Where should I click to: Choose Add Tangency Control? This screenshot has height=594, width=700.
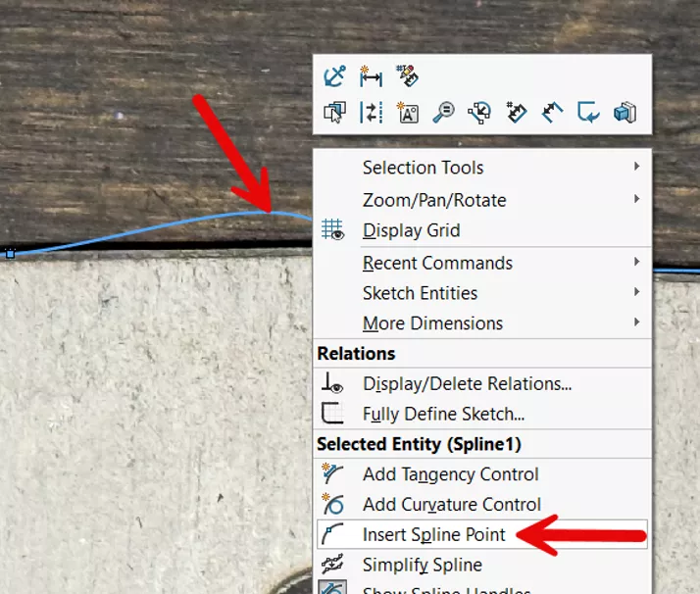click(x=482, y=474)
